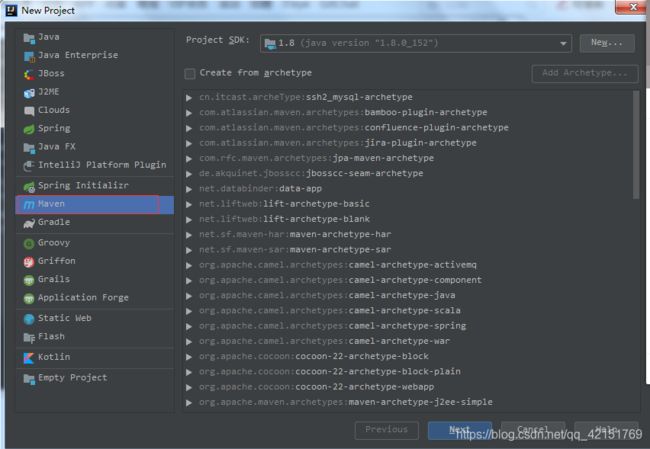
Task: Pick the Java FX folder icon
Action: pyautogui.click(x=29, y=147)
